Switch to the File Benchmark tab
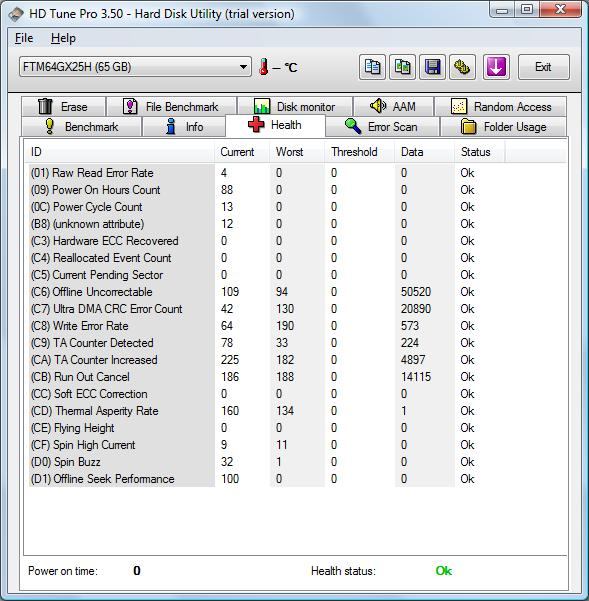589x601 pixels. pos(171,107)
